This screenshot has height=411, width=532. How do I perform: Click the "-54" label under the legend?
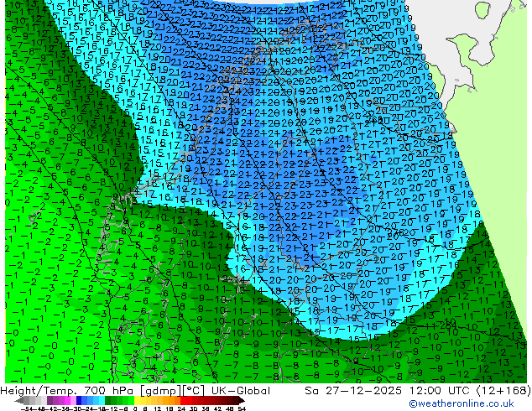pos(27,409)
